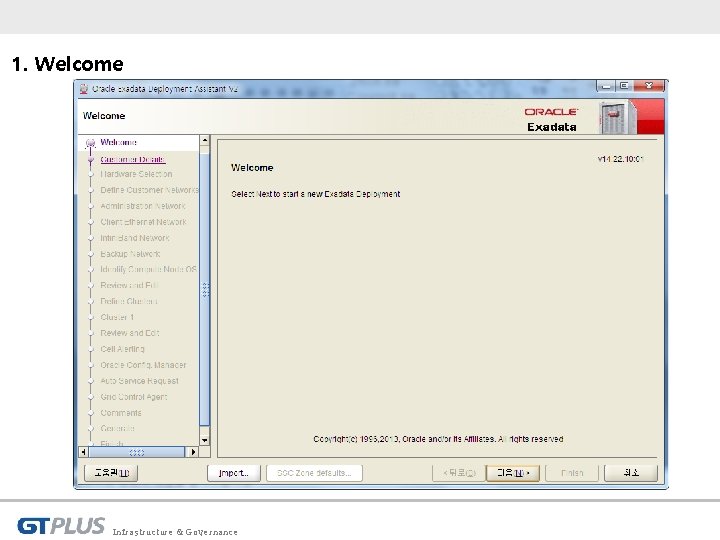Click the Import button
This screenshot has height=540, width=720.
234,472
